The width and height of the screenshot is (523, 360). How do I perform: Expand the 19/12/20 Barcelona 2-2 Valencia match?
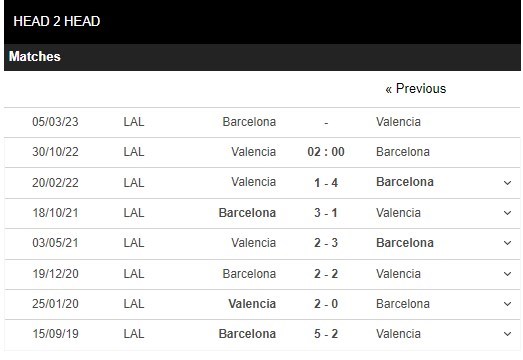pos(507,274)
